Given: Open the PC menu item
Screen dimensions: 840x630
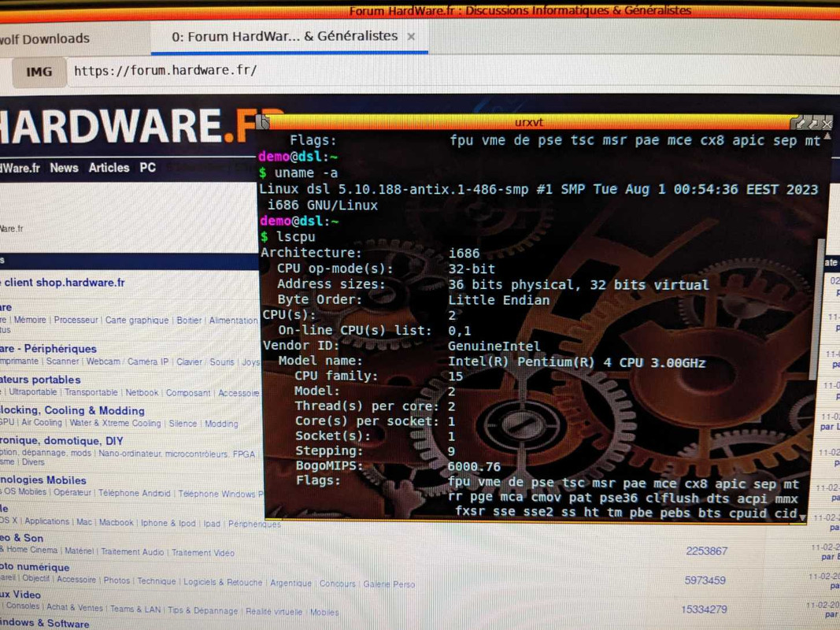Looking at the screenshot, I should pyautogui.click(x=147, y=168).
